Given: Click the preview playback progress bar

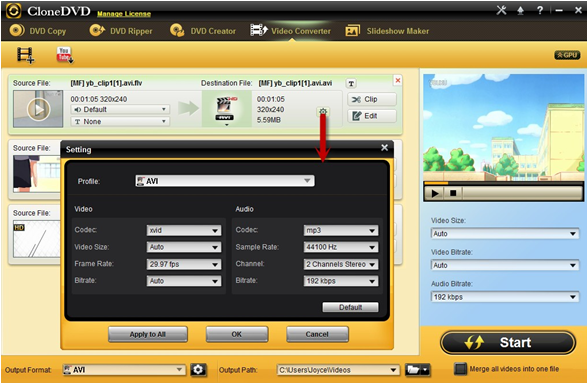Looking at the screenshot, I should (x=503, y=183).
